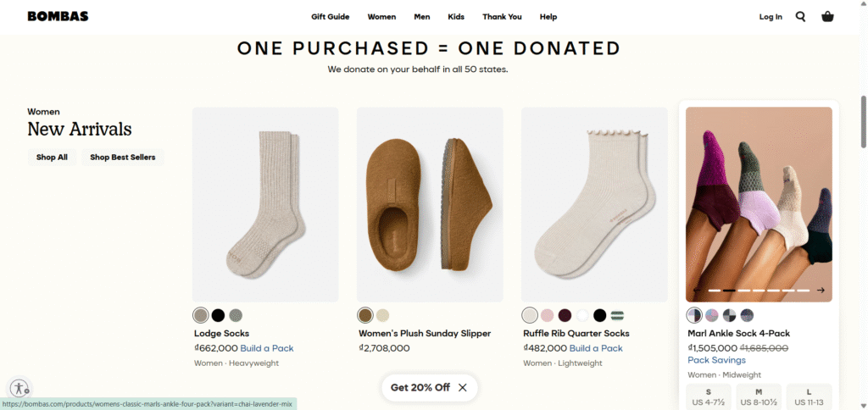Open the Kids navigation menu

[456, 16]
